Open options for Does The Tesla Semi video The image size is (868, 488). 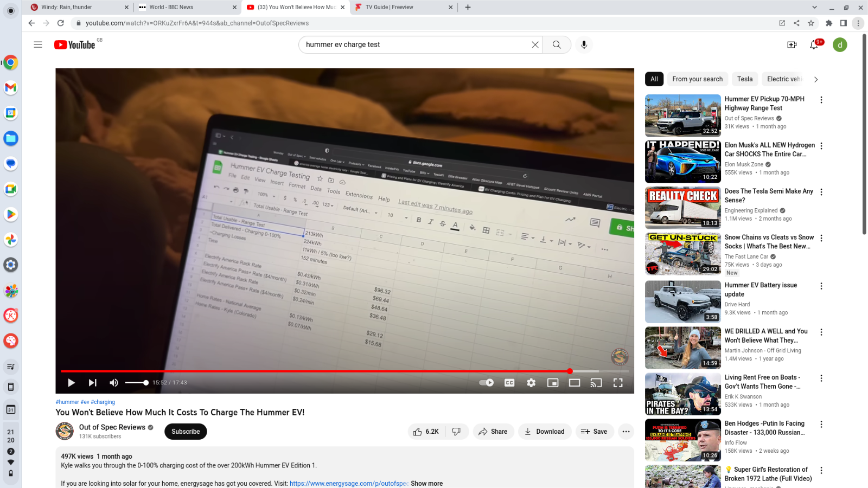(x=821, y=192)
